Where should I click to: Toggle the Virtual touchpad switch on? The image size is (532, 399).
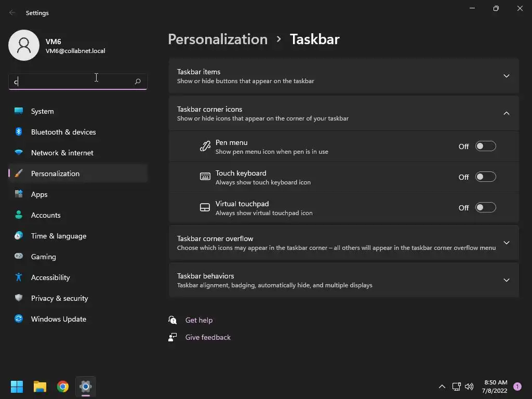pyautogui.click(x=485, y=208)
